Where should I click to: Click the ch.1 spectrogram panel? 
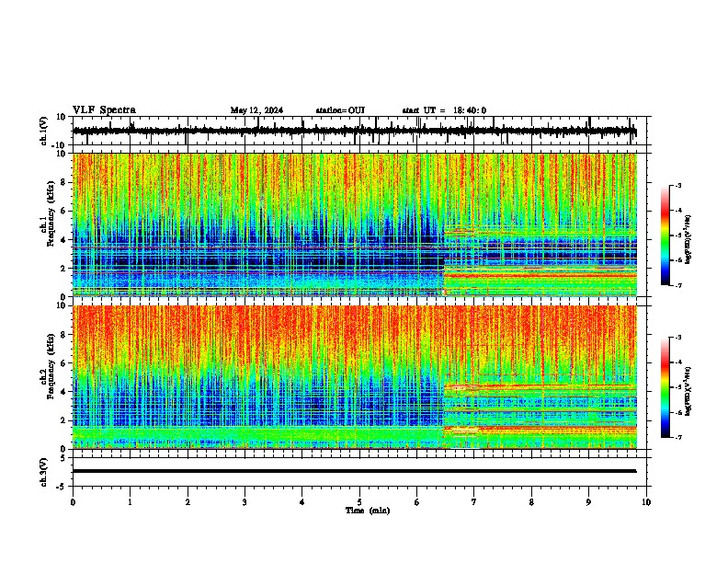coord(355,224)
